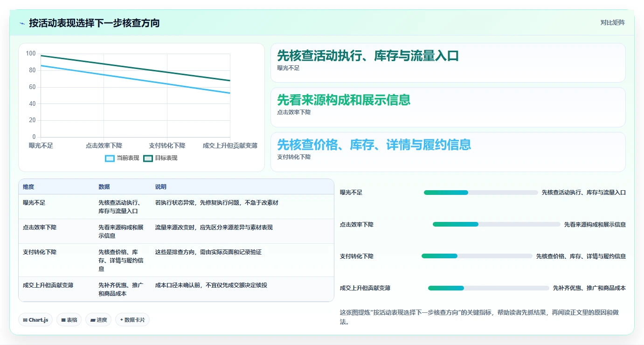Click the 说明 table column header
The image size is (644, 345).
(161, 187)
